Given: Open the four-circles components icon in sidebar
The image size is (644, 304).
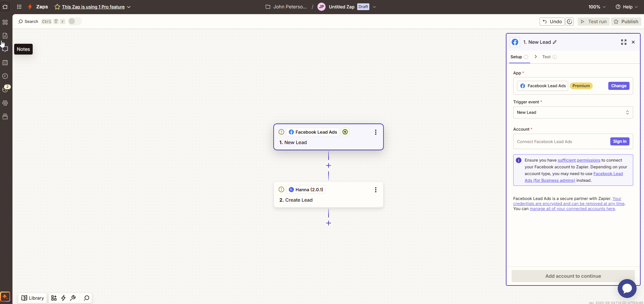Looking at the screenshot, I should pyautogui.click(x=5, y=22).
